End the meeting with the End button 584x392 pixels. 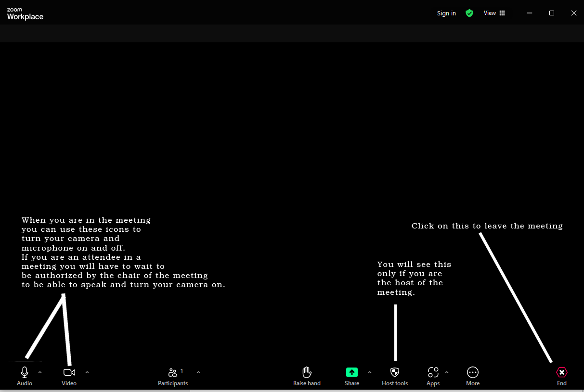(x=561, y=375)
